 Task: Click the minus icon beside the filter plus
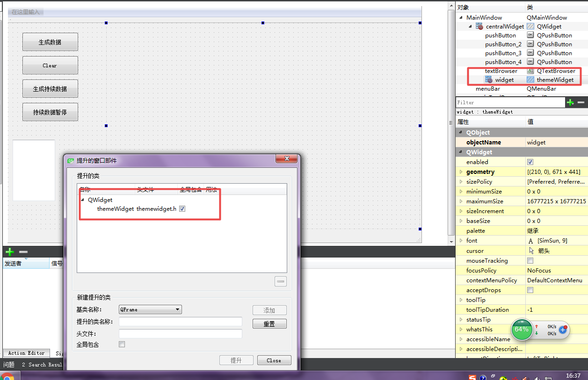click(581, 102)
